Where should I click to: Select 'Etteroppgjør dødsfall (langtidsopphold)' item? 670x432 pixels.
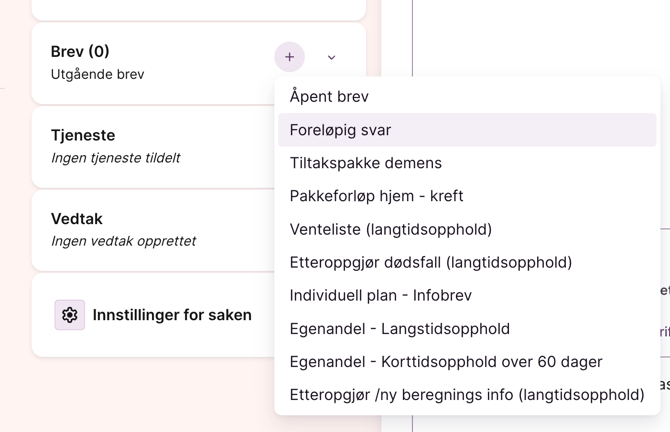pyautogui.click(x=430, y=262)
